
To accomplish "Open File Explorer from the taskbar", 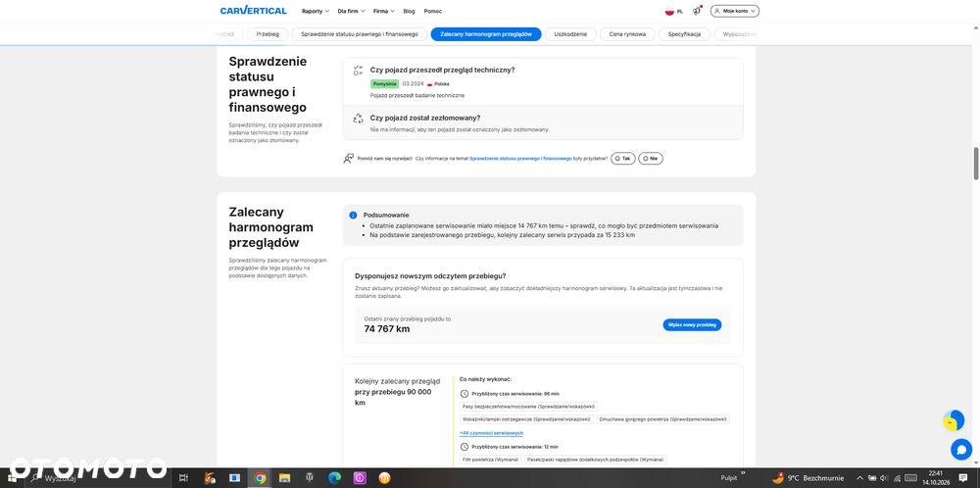I will 284,478.
